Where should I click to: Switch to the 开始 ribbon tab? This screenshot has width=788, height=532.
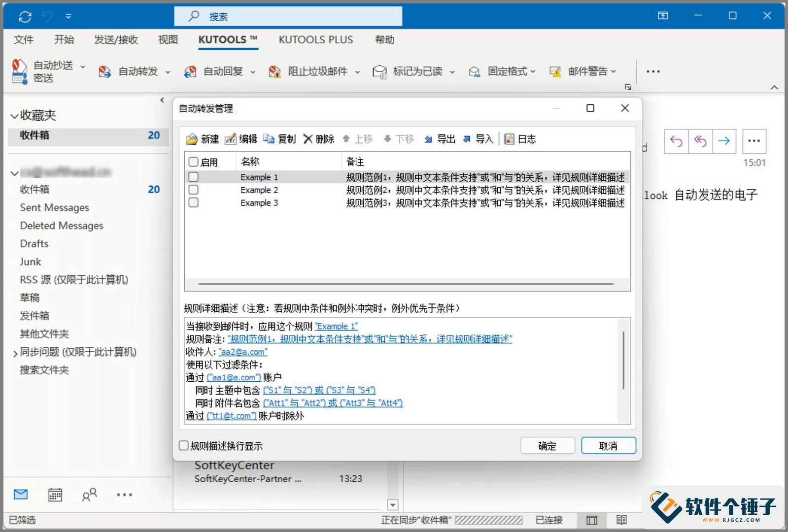click(x=64, y=40)
